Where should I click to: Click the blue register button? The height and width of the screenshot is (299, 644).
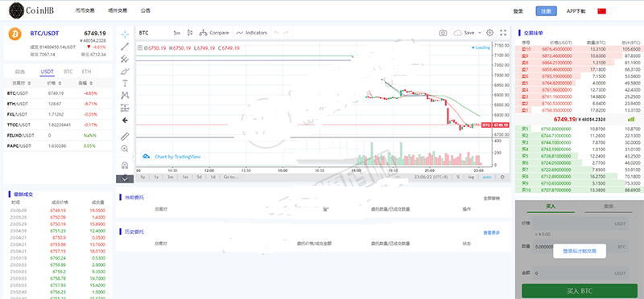pos(547,11)
